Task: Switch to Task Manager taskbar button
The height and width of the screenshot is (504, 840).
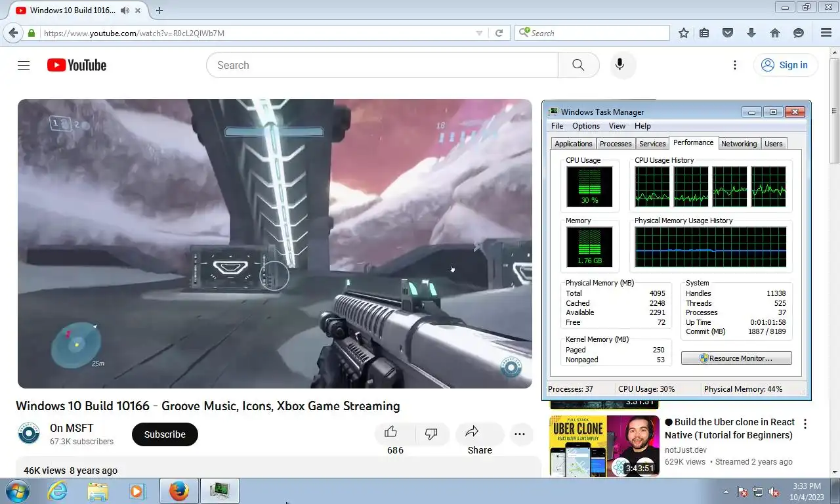Action: (x=219, y=491)
